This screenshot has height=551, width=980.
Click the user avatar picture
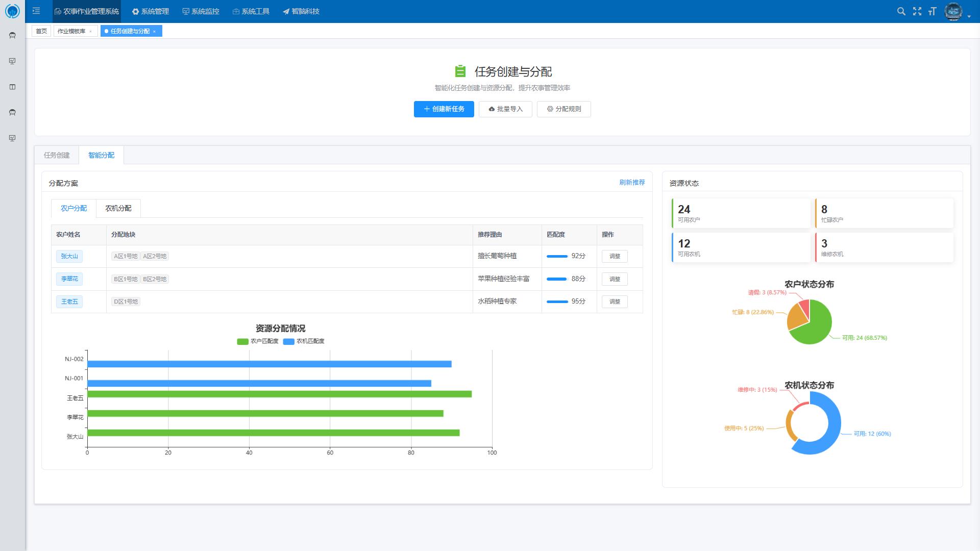point(953,11)
